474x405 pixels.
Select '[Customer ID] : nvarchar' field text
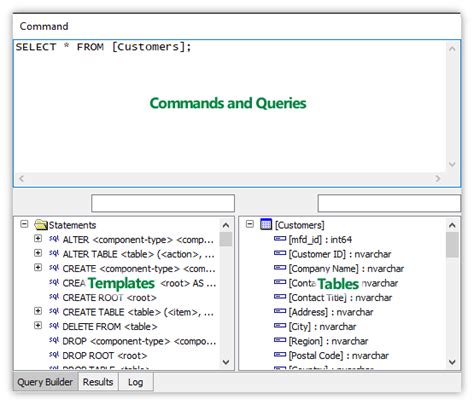click(x=340, y=254)
